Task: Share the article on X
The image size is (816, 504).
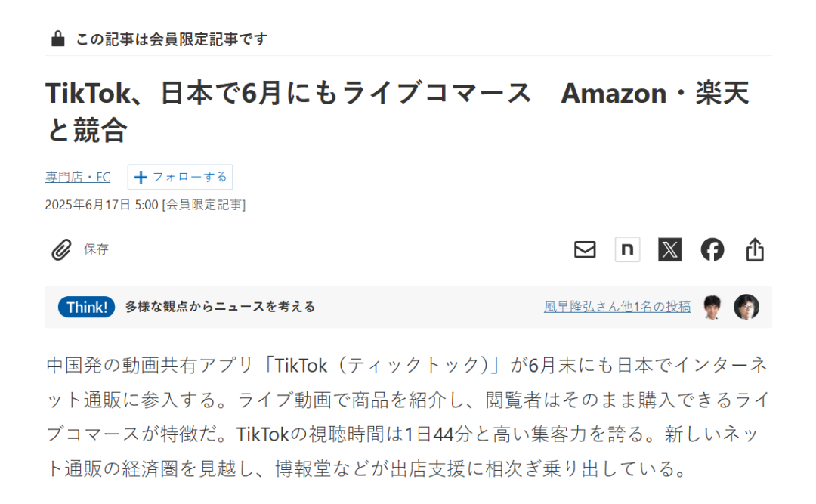Action: (x=669, y=249)
